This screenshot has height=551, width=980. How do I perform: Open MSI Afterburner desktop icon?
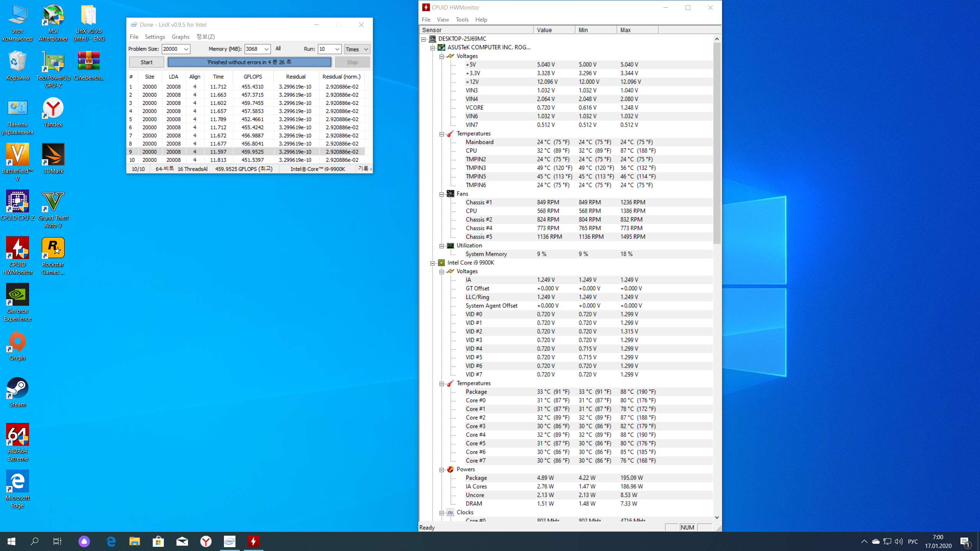coord(53,16)
